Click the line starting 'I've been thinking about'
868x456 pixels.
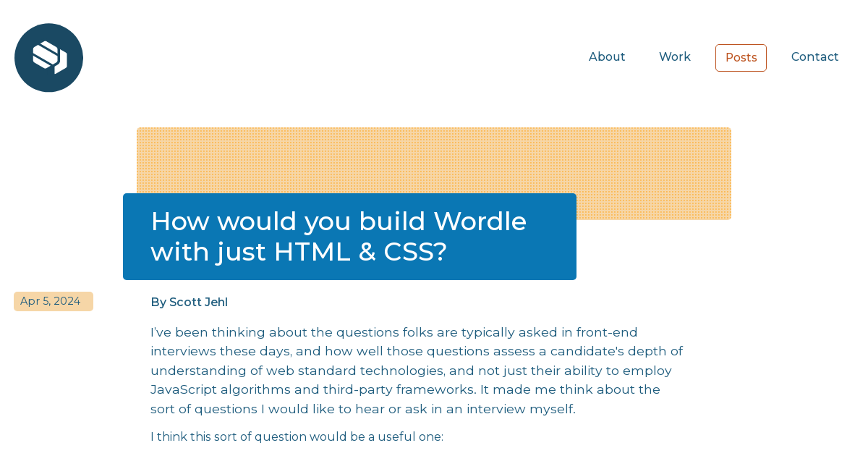394,332
